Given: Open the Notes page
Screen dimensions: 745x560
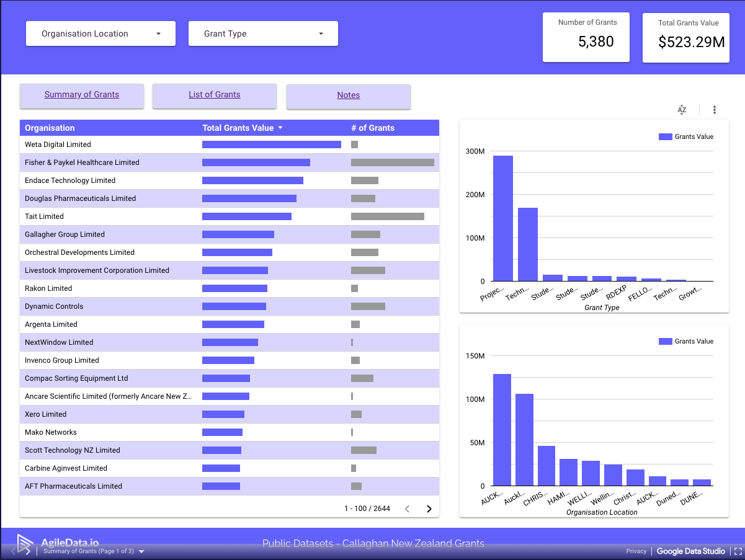Looking at the screenshot, I should [x=349, y=96].
